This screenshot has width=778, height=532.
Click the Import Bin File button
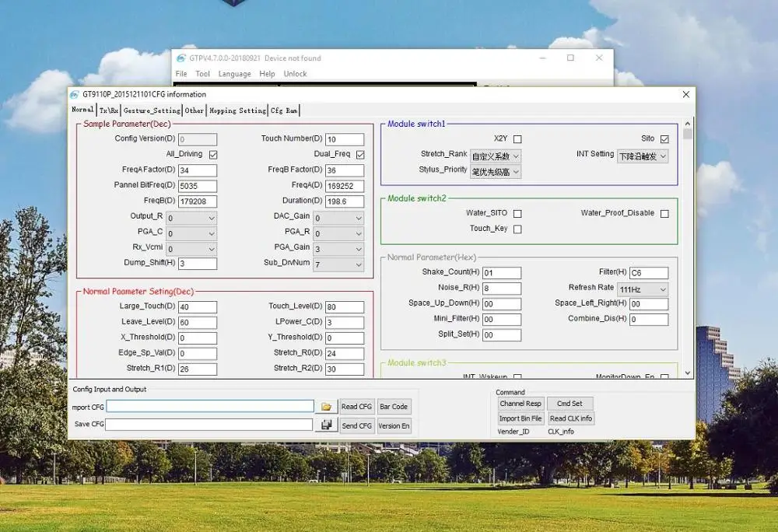[520, 418]
